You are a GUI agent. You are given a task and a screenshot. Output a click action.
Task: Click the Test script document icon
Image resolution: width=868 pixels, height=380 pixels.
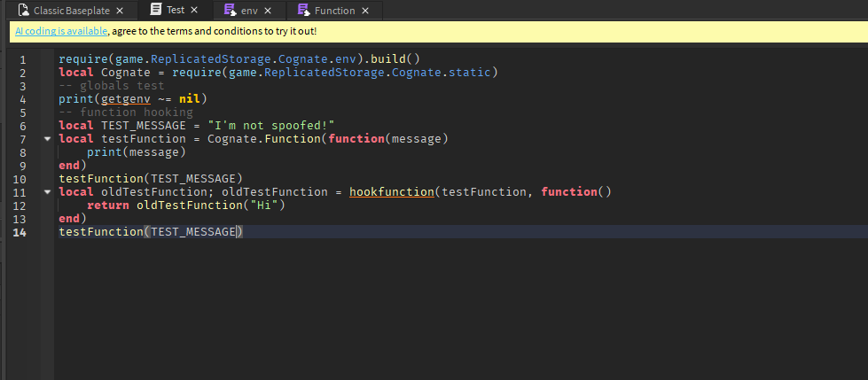pos(157,10)
